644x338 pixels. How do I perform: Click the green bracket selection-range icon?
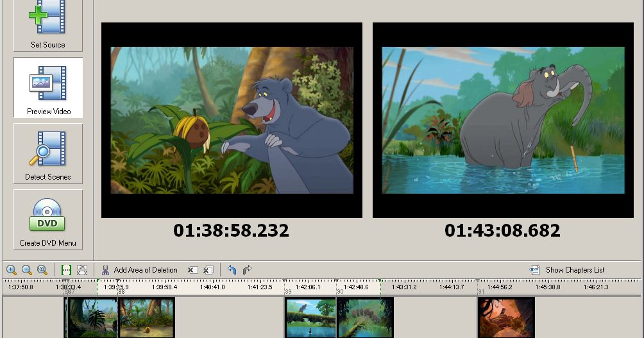[66, 270]
